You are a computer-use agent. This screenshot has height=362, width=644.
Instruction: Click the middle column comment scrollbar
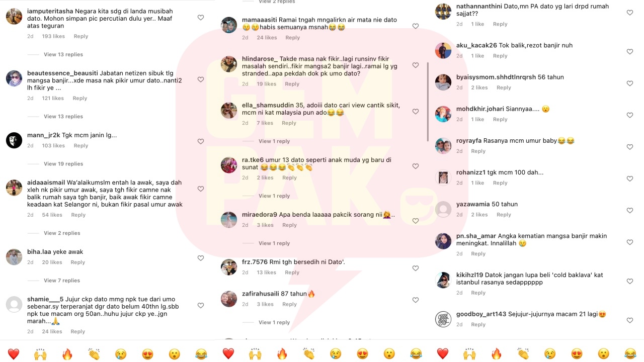pos(428,102)
